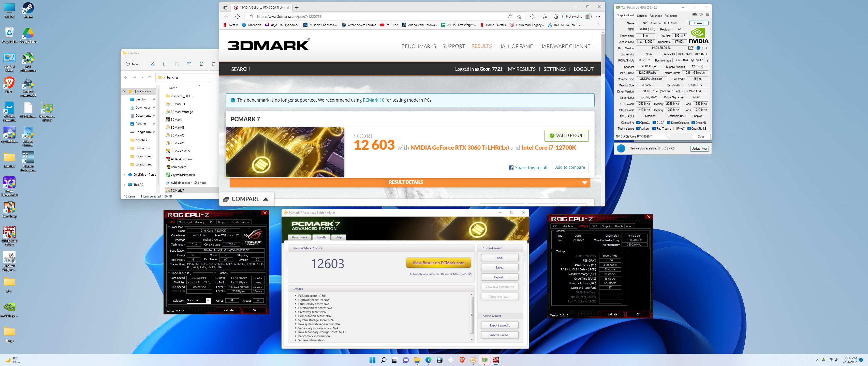Open Core Temp desktop icon
This screenshot has width=868, height=366.
tap(9, 210)
